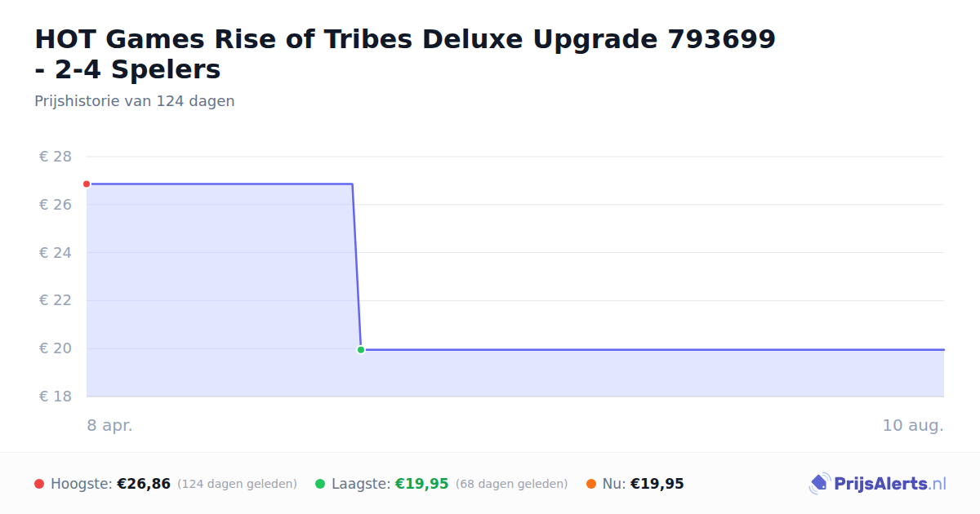Image resolution: width=980 pixels, height=514 pixels.
Task: Select the € 20 axis label
Action: tap(56, 348)
